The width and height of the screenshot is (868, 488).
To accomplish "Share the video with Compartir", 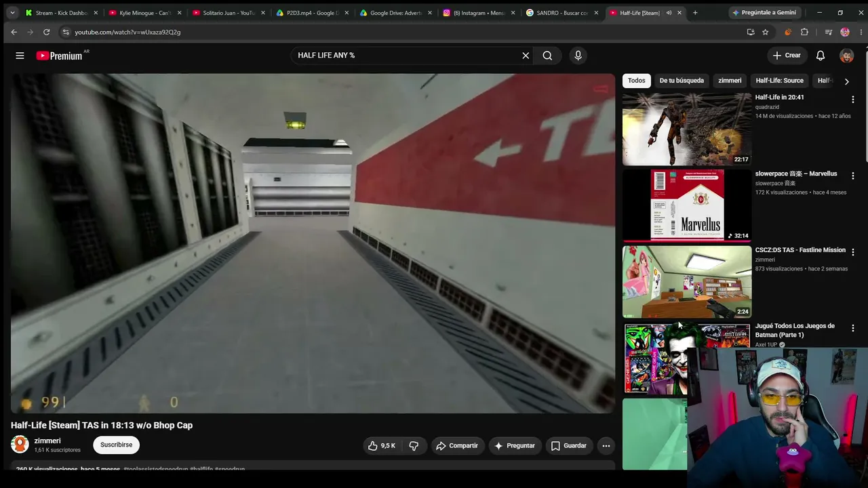I will point(457,445).
